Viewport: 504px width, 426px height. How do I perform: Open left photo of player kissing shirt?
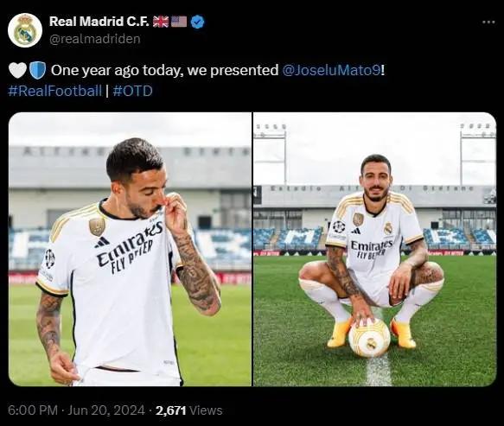pos(130,249)
